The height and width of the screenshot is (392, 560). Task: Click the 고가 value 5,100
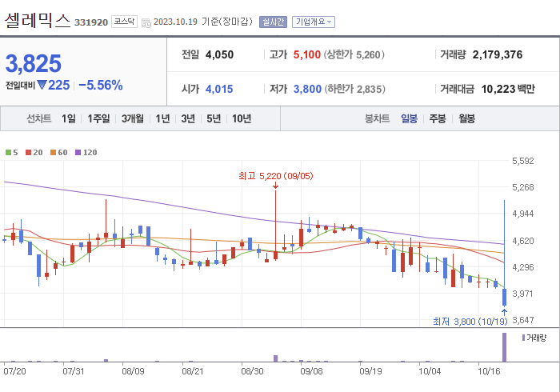coord(306,54)
